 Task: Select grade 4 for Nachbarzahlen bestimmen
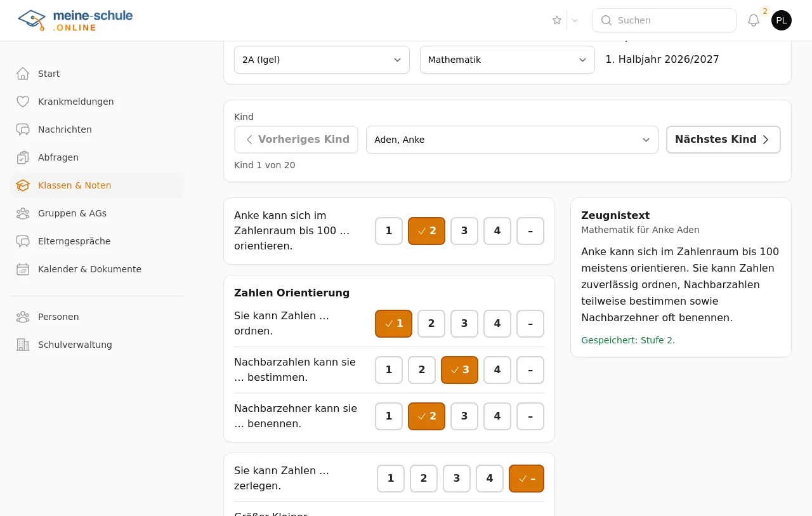coord(497,370)
